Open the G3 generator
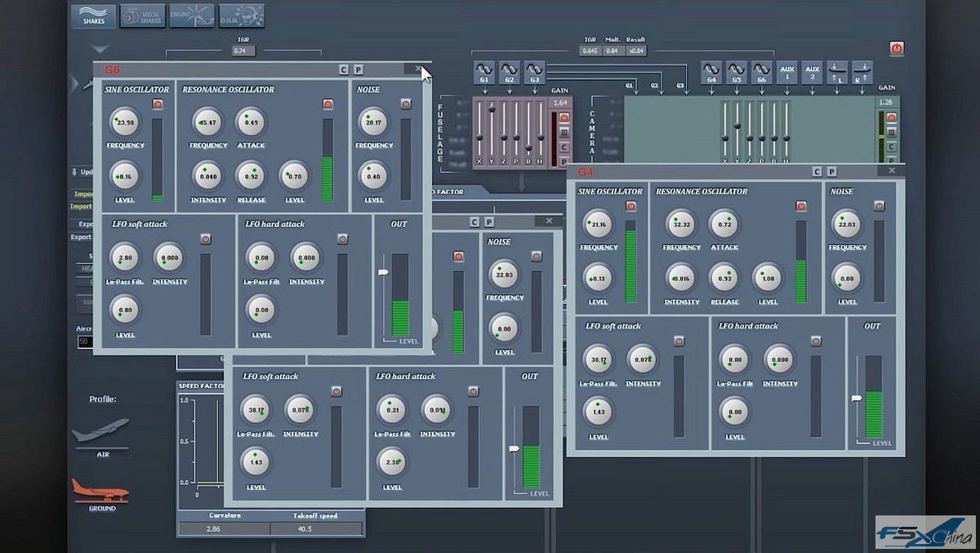Viewport: 980px width, 553px height. 534,71
